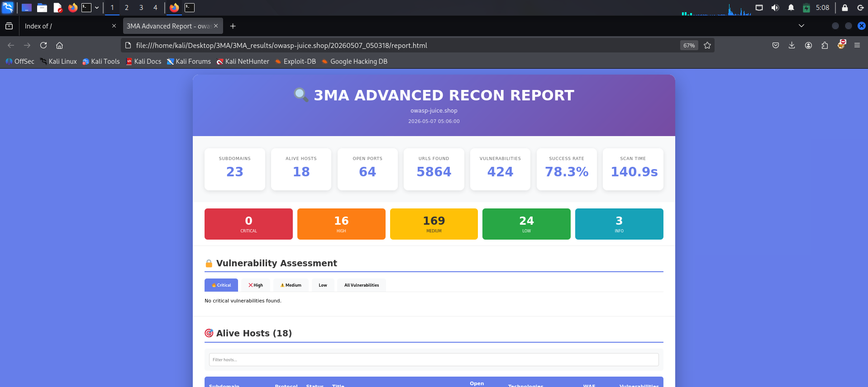Open the Firefox application hamburger menu

point(857,45)
